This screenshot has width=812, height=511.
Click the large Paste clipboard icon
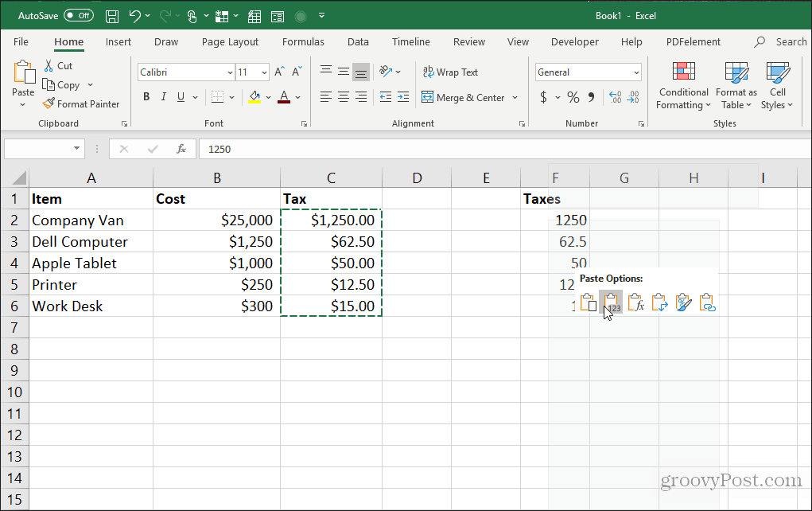23,72
